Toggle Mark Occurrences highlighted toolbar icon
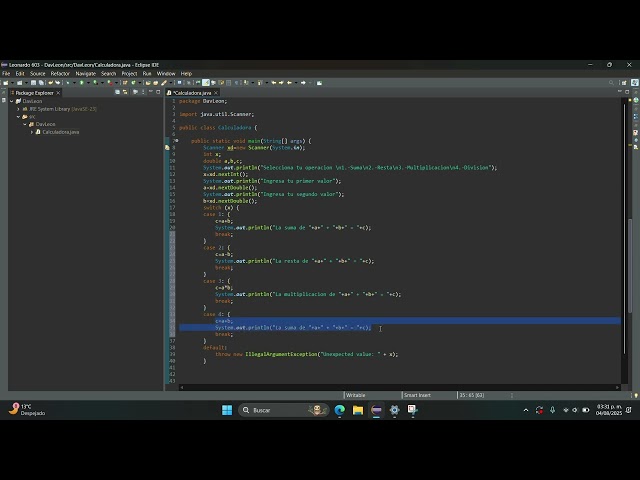This screenshot has height=480, width=640. pyautogui.click(x=206, y=83)
